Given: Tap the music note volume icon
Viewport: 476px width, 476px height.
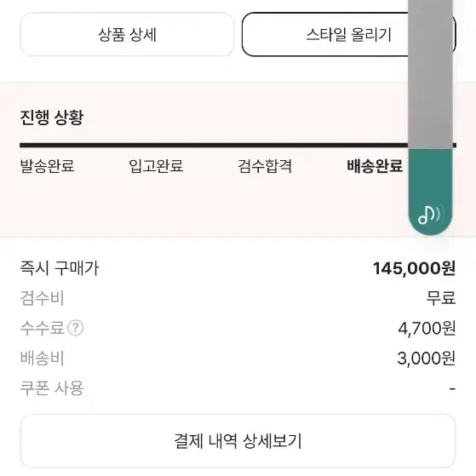Looking at the screenshot, I should pyautogui.click(x=429, y=215).
